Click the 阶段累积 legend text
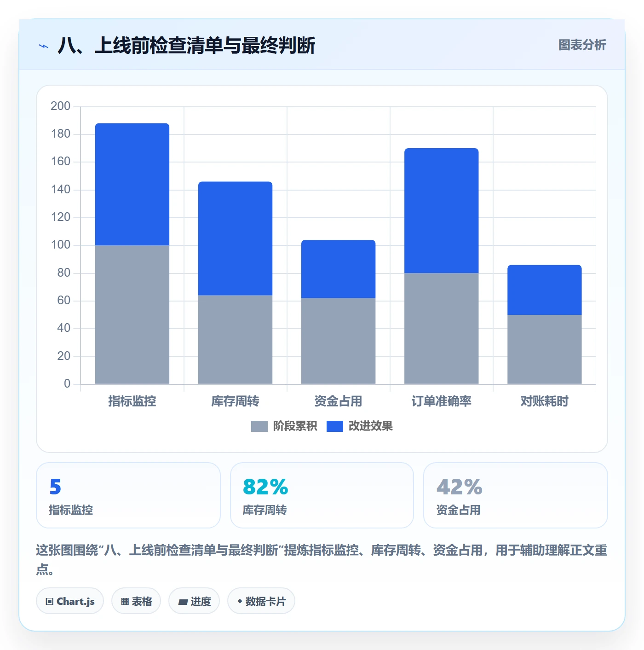Viewport: 644px width, 650px height. tap(295, 426)
